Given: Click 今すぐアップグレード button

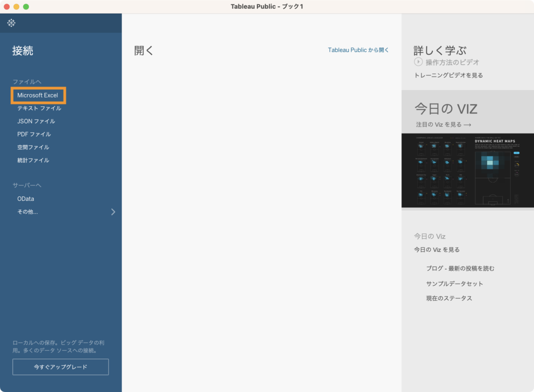Looking at the screenshot, I should point(60,367).
